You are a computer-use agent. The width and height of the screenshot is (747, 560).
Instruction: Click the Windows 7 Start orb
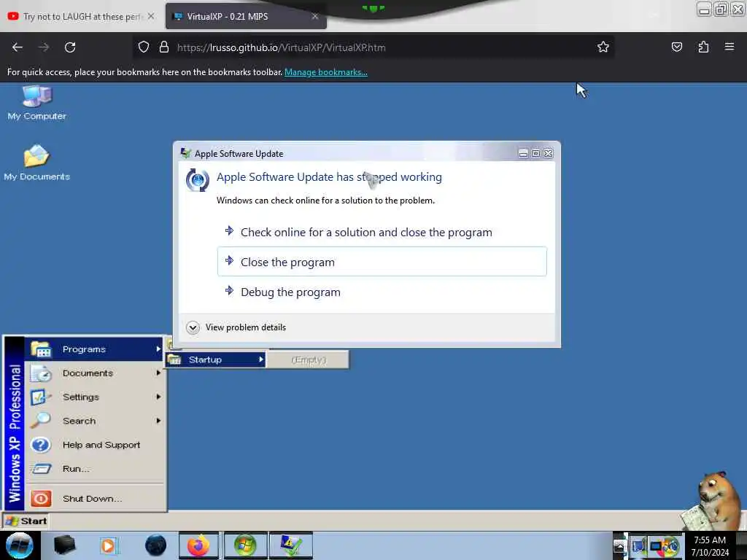click(20, 545)
